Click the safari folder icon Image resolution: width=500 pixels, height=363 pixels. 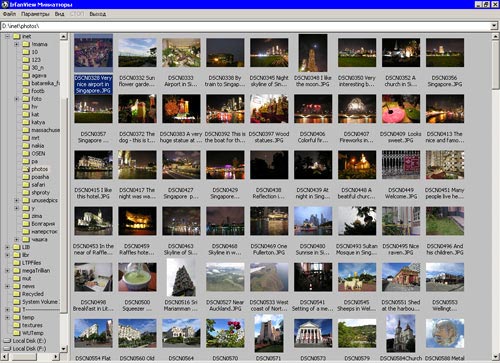[26, 184]
